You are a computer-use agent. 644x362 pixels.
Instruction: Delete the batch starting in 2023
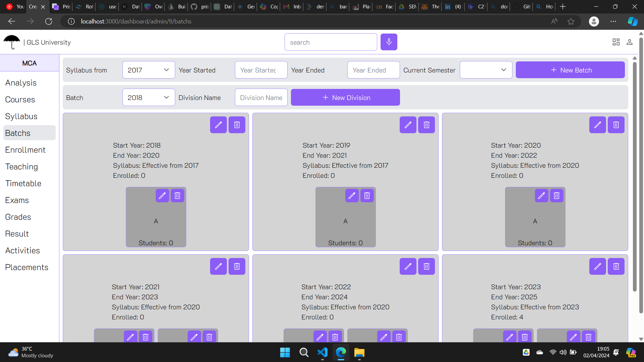click(x=616, y=266)
